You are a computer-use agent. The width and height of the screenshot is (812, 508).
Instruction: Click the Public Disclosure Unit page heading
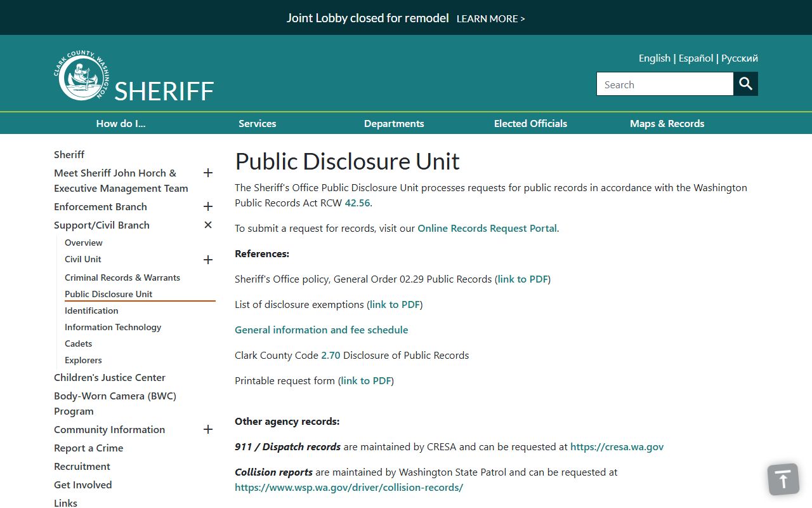point(347,161)
